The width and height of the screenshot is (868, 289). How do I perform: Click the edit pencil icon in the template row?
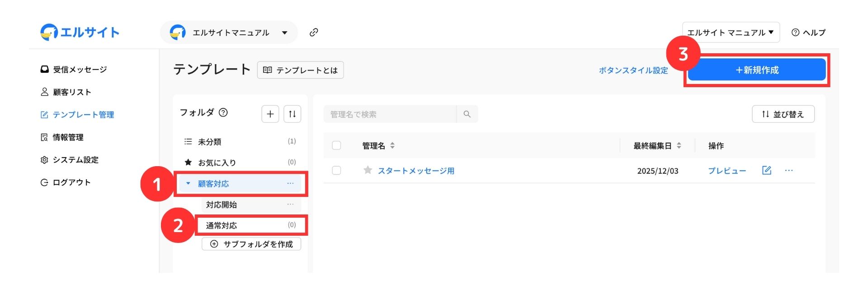(x=766, y=170)
